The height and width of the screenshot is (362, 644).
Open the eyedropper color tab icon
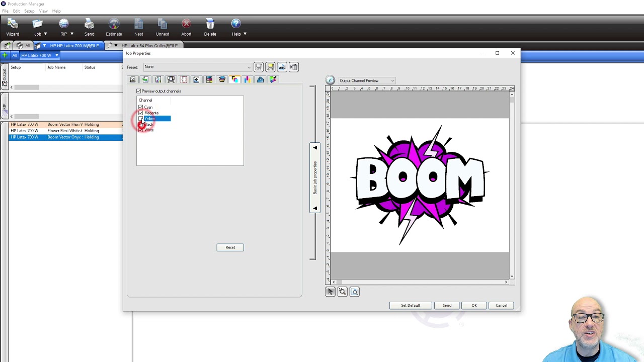[273, 79]
